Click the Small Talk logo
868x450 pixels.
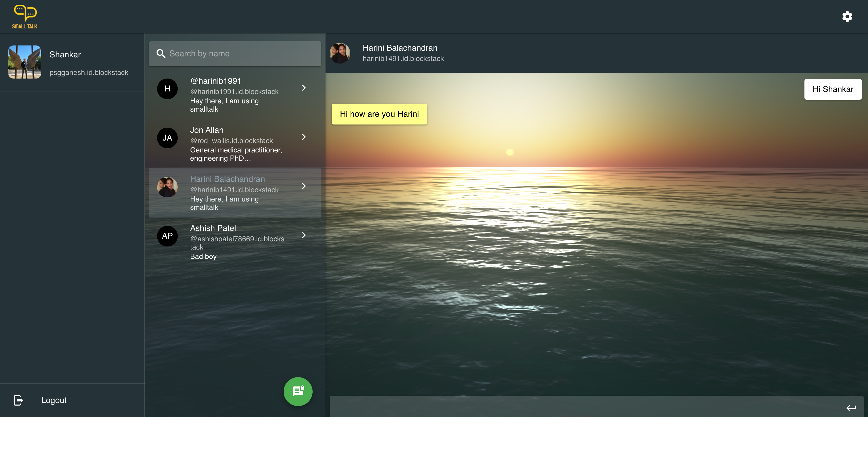click(x=25, y=17)
